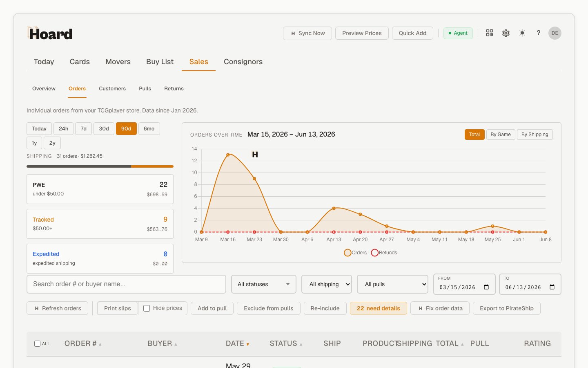Select the 24h time range
This screenshot has width=588, height=368.
63,128
